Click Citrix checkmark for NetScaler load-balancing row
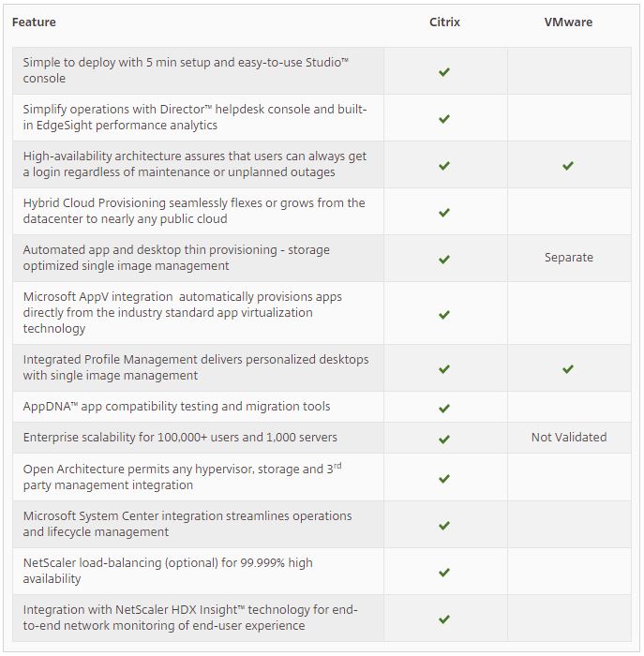This screenshot has height=656, width=644. coord(444,573)
